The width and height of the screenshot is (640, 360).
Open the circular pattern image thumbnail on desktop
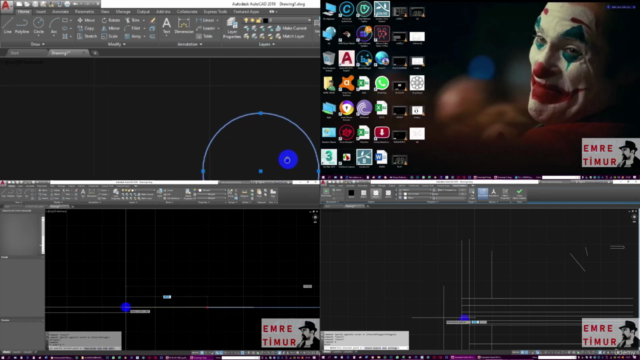pos(417,84)
